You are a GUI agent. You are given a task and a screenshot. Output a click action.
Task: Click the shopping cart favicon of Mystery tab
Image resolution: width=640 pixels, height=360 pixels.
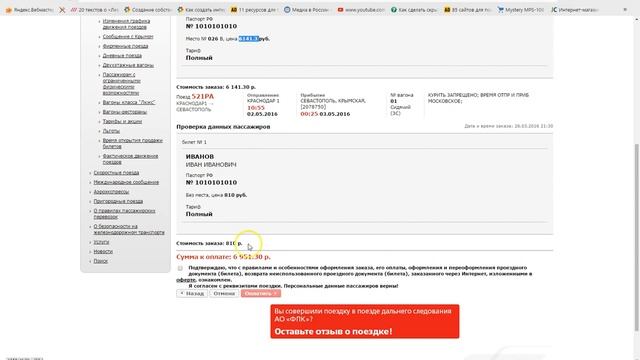point(500,9)
